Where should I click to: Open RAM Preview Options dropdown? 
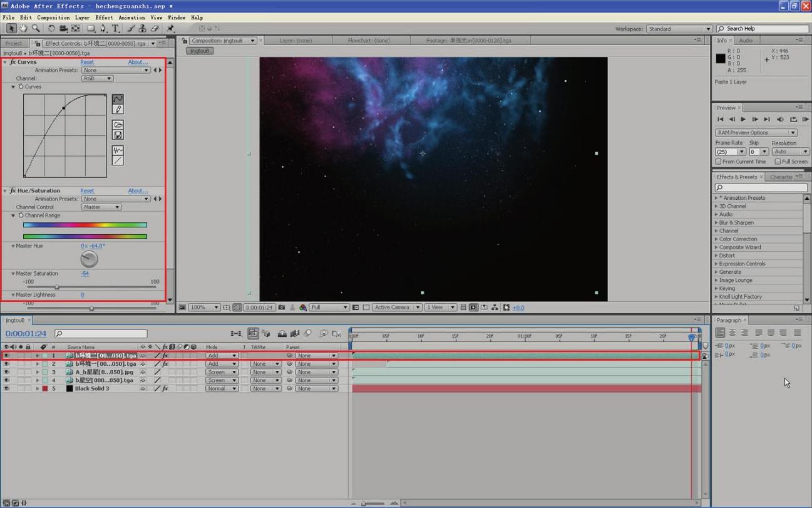pos(756,133)
